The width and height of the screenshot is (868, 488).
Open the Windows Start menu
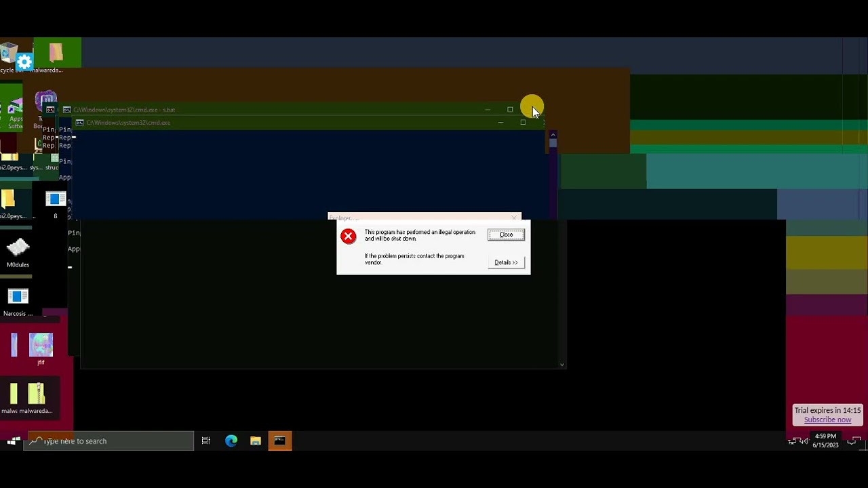pyautogui.click(x=13, y=441)
